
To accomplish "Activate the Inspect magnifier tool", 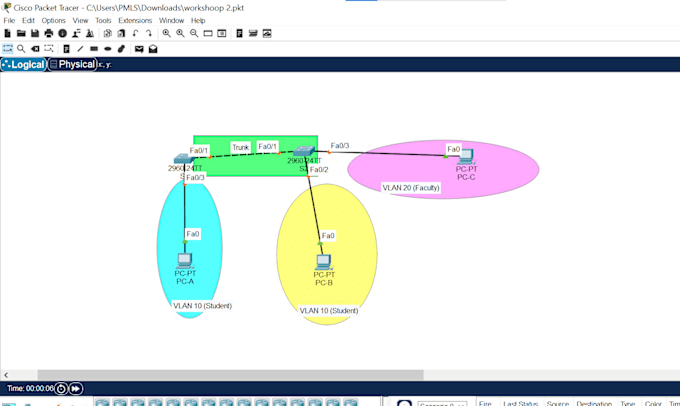I will click(21, 49).
